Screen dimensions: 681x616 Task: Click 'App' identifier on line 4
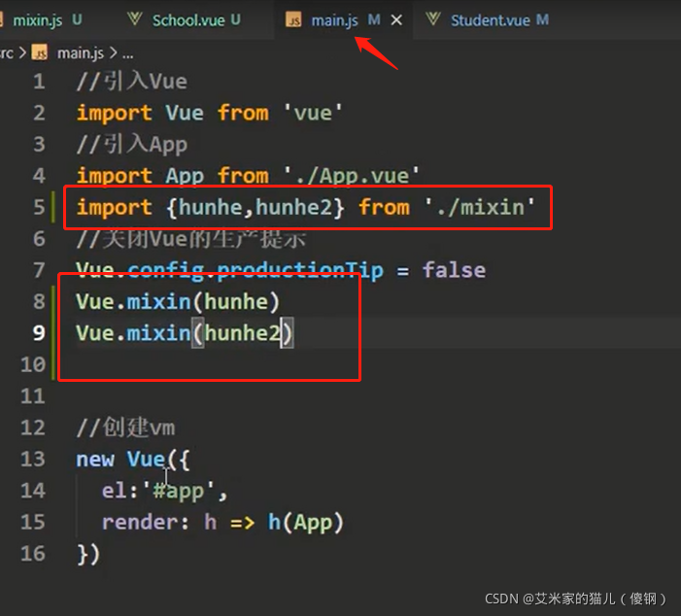[x=185, y=176]
